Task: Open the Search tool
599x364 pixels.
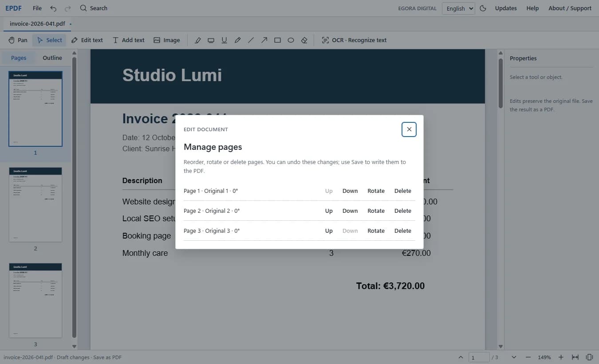Action: pos(94,8)
